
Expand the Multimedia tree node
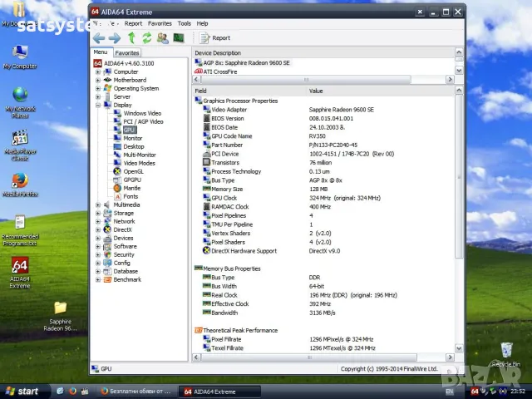98,204
